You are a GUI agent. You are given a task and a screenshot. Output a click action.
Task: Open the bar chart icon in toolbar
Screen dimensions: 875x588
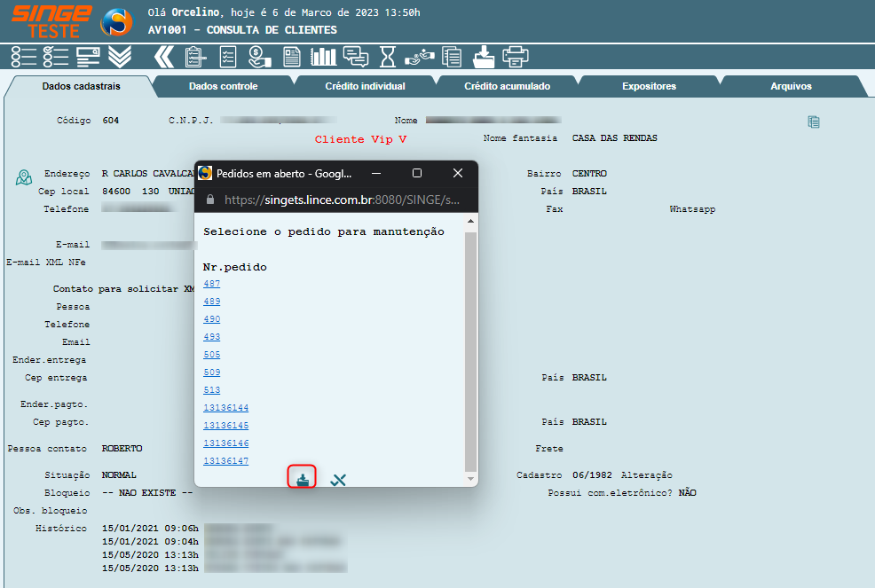323,57
